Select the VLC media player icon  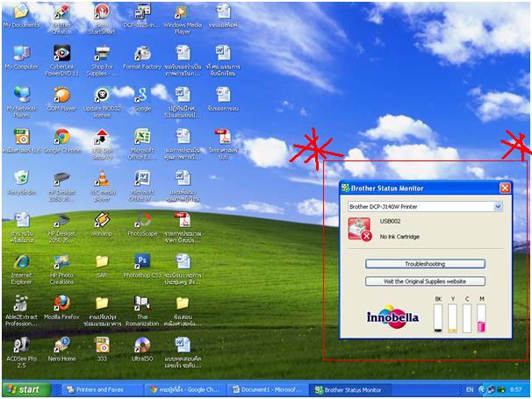[x=102, y=185]
